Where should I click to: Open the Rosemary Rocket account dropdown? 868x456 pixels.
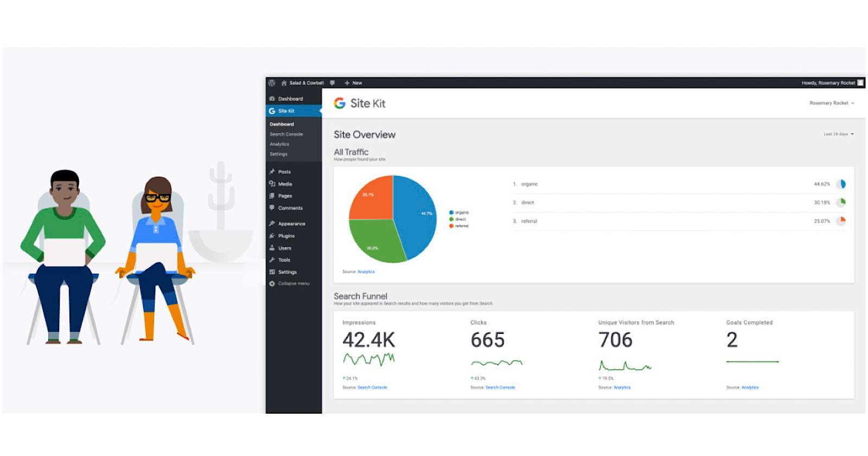(832, 103)
